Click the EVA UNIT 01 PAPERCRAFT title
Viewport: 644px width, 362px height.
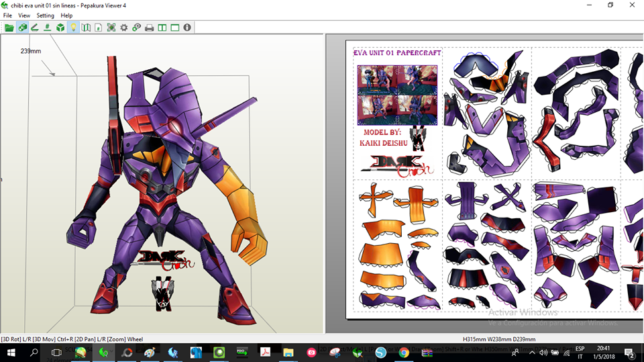click(x=397, y=52)
